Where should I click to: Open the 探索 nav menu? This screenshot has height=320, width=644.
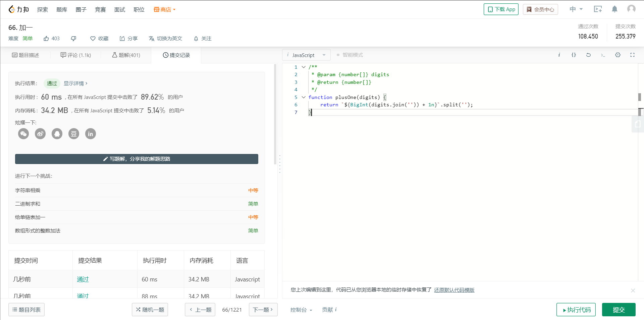click(43, 9)
